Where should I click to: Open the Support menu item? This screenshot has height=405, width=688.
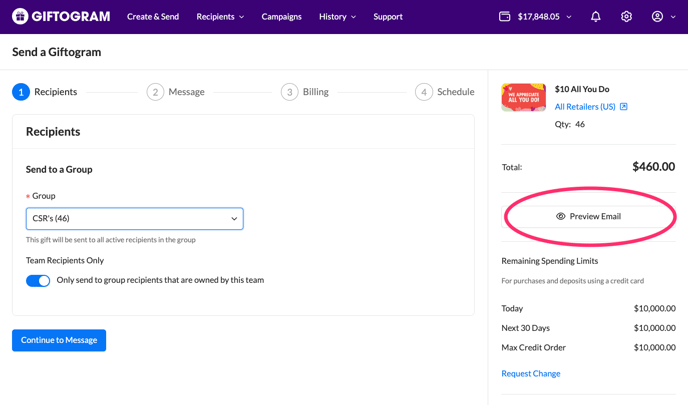(388, 17)
